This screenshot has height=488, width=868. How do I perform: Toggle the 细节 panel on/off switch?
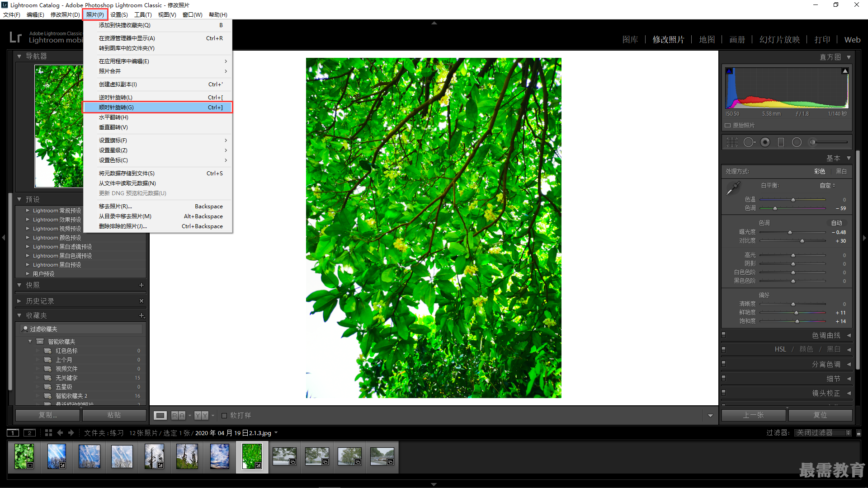(724, 379)
